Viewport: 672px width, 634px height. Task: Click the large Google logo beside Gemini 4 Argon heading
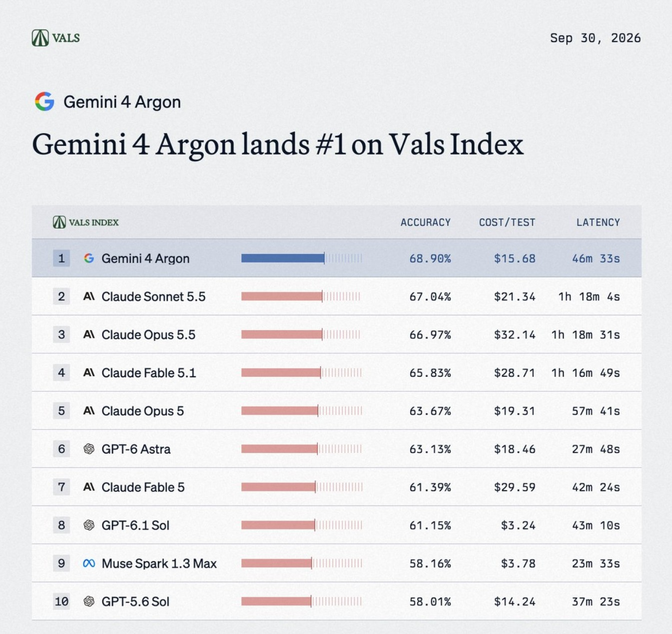44,101
